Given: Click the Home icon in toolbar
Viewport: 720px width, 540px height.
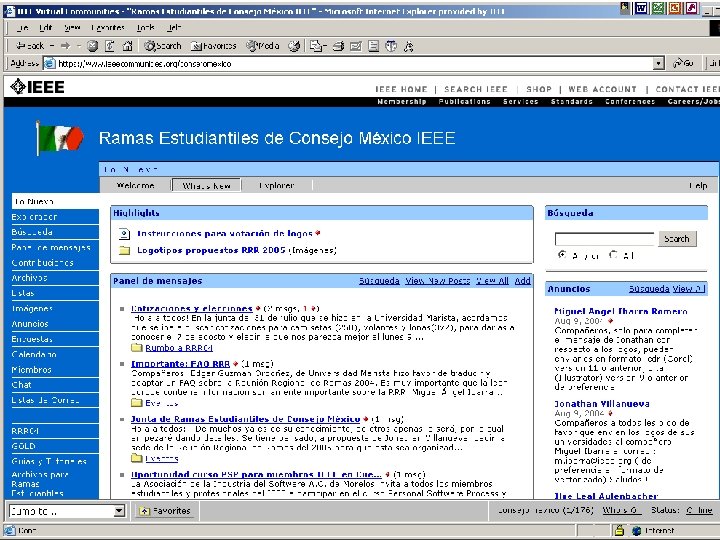Looking at the screenshot, I should (127, 46).
